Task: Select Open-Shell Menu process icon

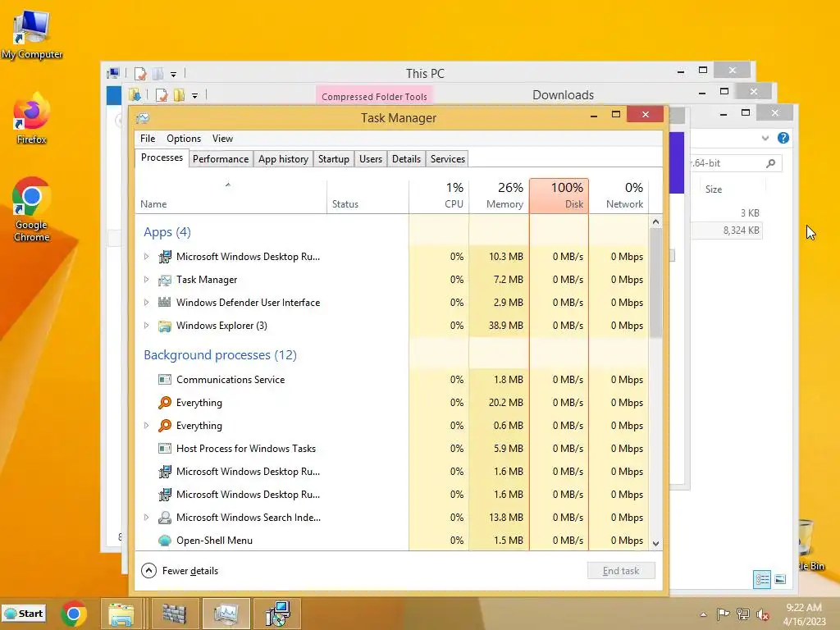Action: coord(165,541)
